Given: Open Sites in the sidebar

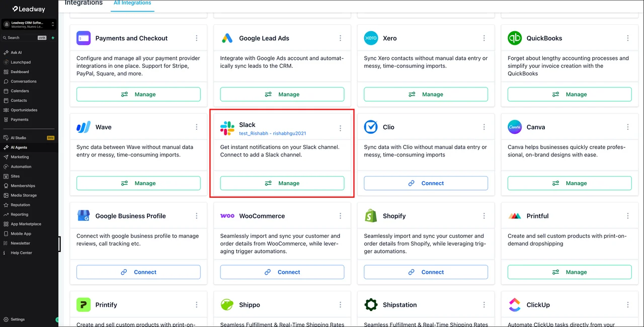Looking at the screenshot, I should coord(15,176).
